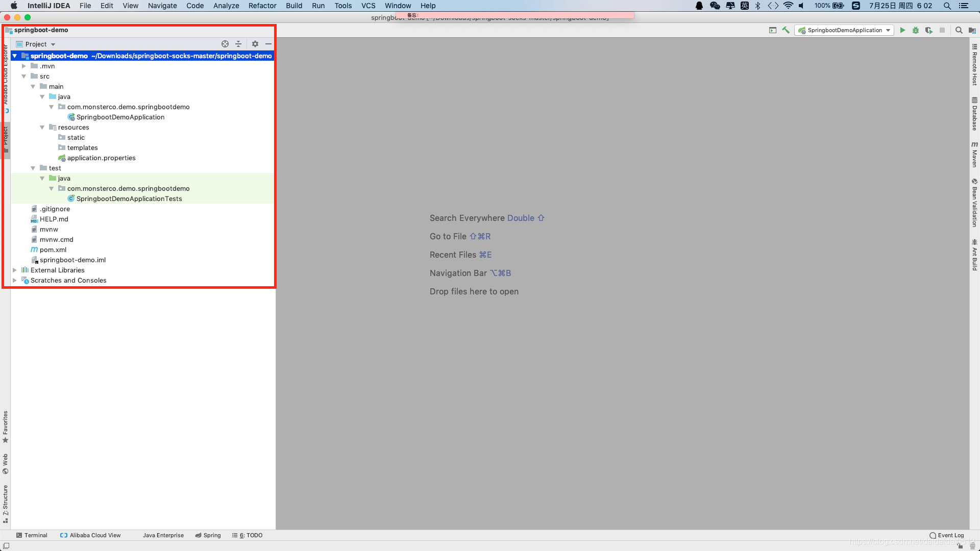Expand External Libraries node
Screen dimensions: 980x551
pos(15,270)
